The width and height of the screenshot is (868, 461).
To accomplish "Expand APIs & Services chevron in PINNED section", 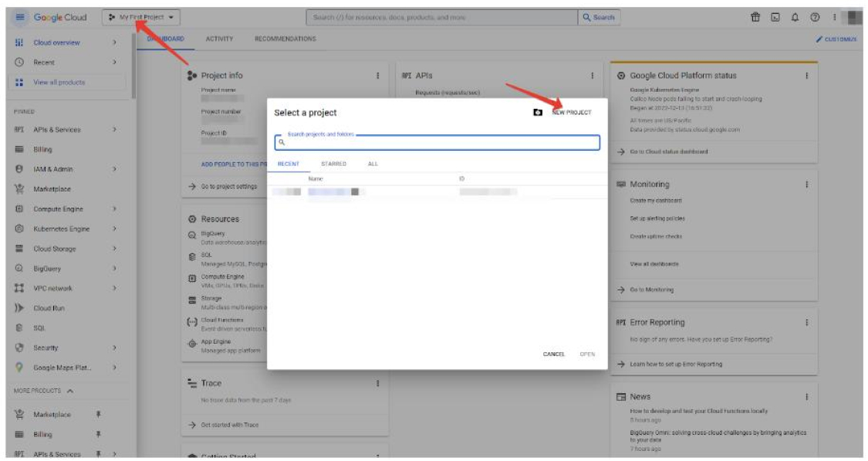I will coord(115,130).
